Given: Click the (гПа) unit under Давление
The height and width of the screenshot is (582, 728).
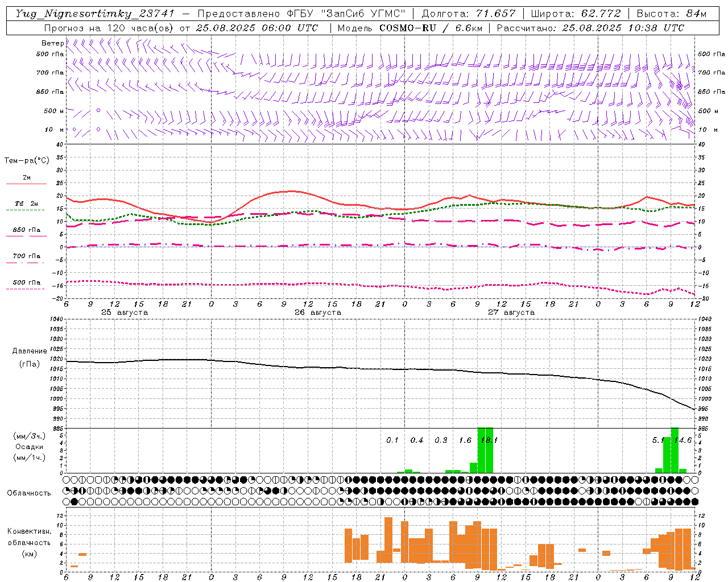Looking at the screenshot, I should pyautogui.click(x=30, y=364).
